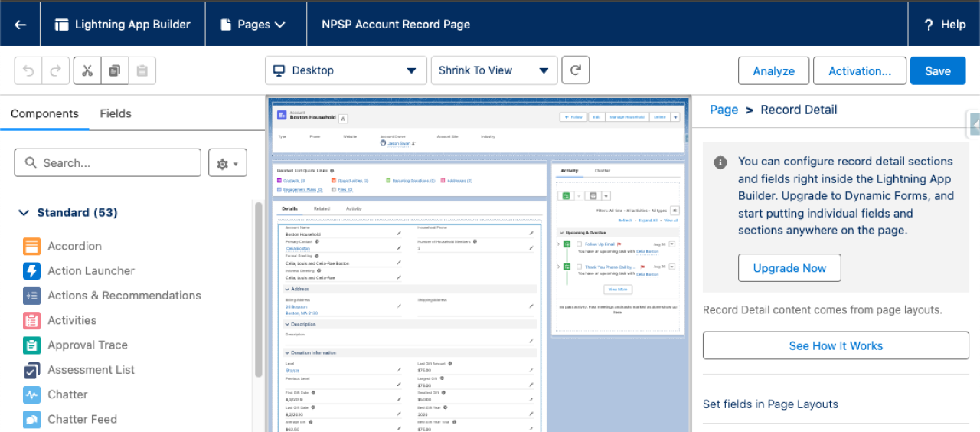
Task: Click the info icon in the Dynamic Forms notice
Action: [720, 162]
